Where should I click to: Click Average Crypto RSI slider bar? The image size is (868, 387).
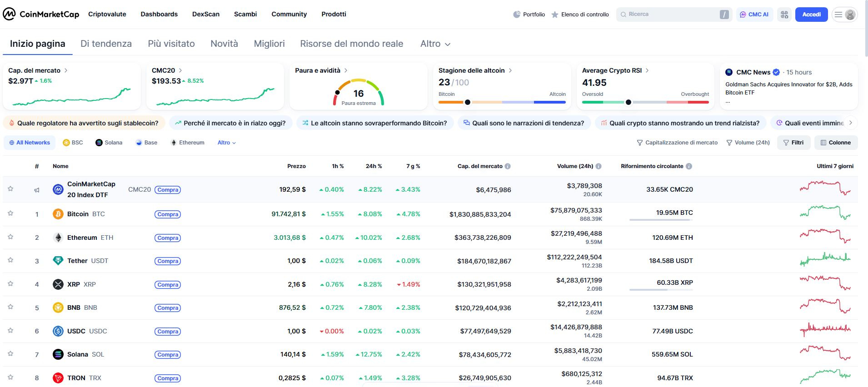click(645, 102)
